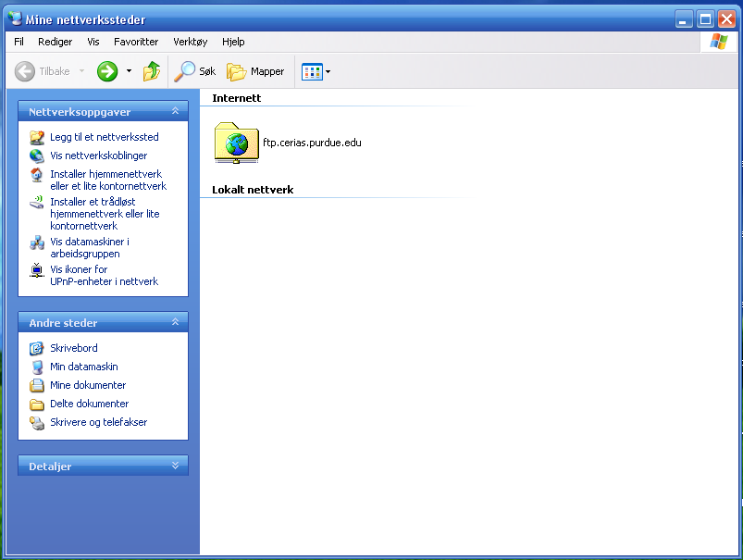Open the Favoritter menu
This screenshot has width=743, height=560.
(x=136, y=42)
